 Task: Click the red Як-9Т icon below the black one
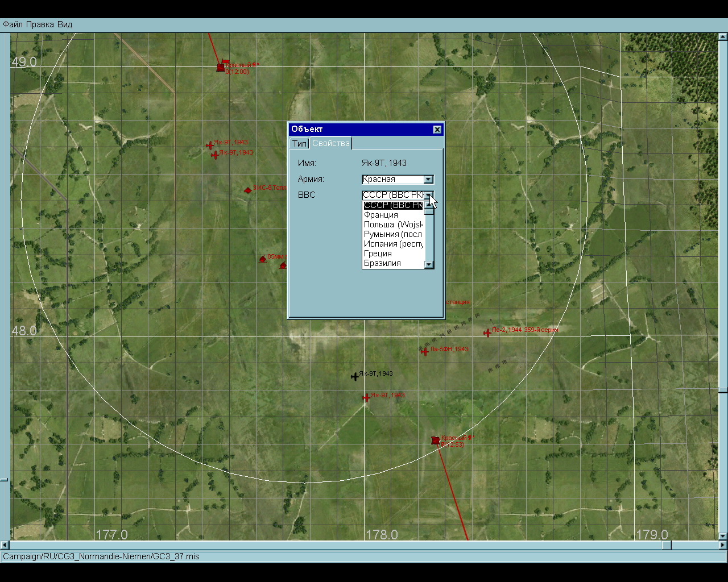[366, 398]
